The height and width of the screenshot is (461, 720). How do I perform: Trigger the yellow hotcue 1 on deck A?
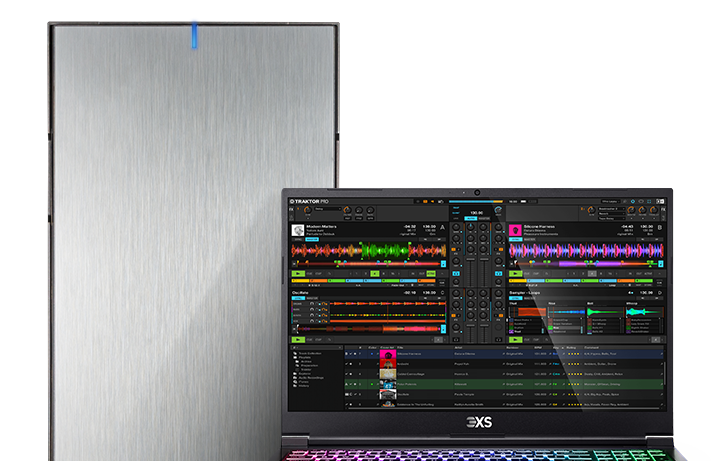[300, 281]
